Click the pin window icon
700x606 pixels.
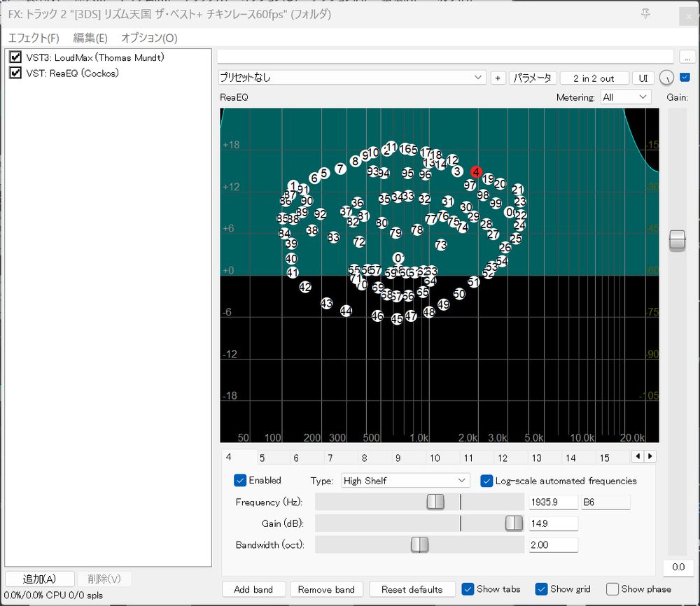point(645,14)
